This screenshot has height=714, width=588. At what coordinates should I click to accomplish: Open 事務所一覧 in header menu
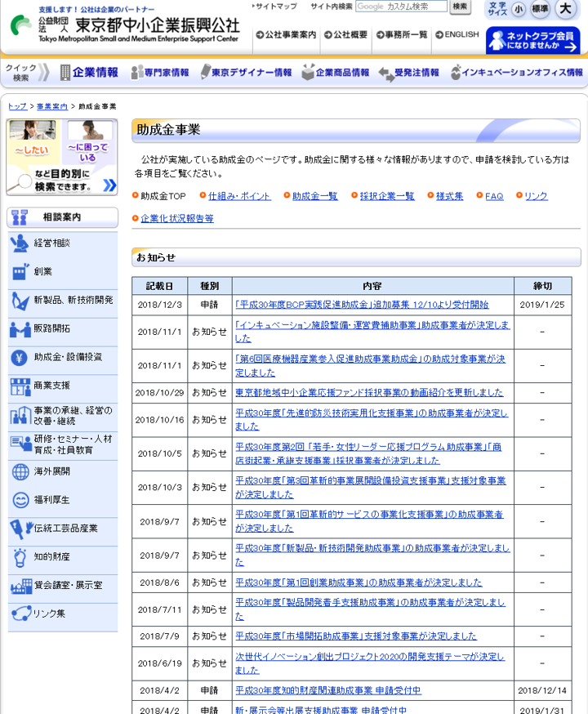coord(402,34)
